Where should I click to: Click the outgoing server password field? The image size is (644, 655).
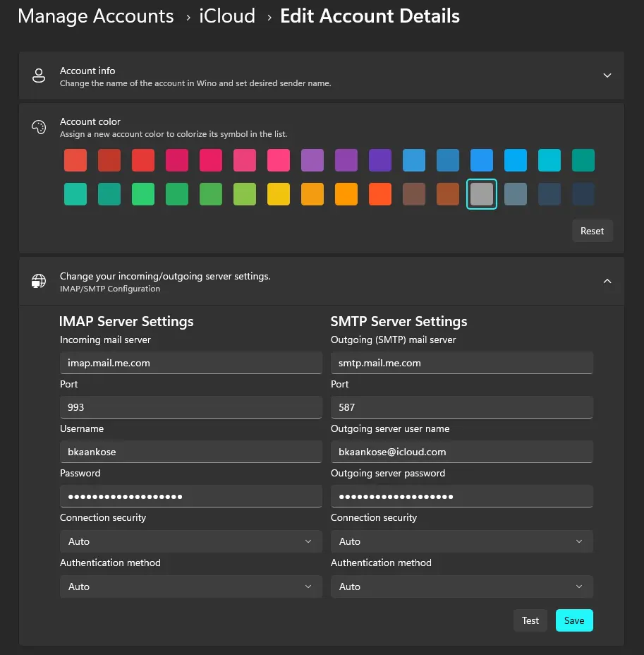point(461,496)
